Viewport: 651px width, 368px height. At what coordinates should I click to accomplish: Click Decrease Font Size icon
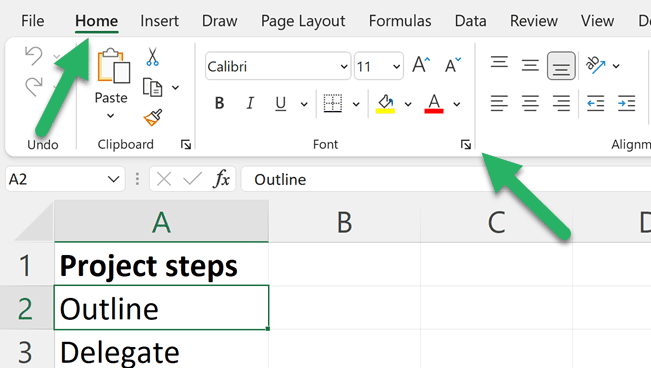pos(453,65)
